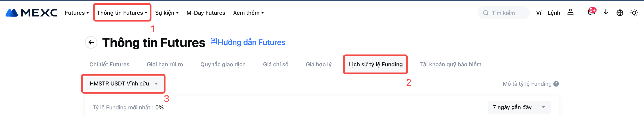Click the M-Day Futures link
The height and width of the screenshot is (116, 644).
[205, 13]
